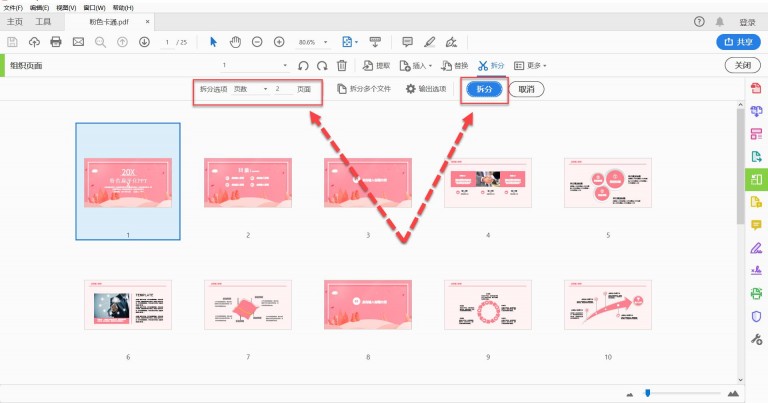Open the green print production sidebar tool

point(756,293)
